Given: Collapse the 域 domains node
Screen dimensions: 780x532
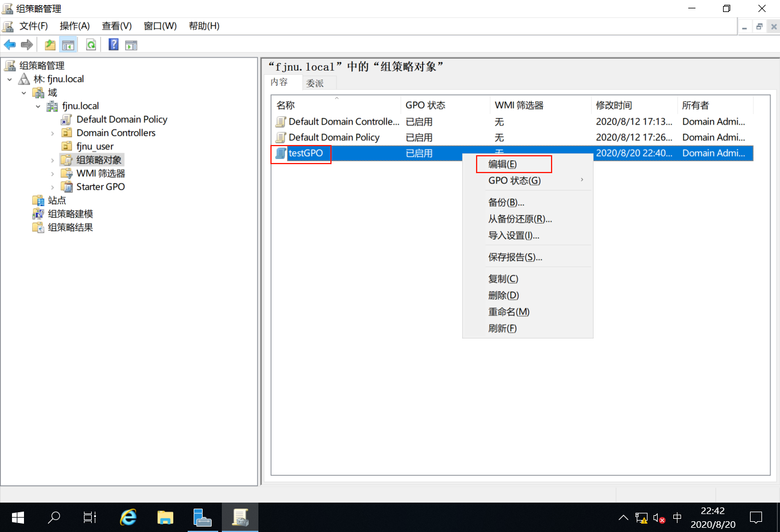Looking at the screenshot, I should click(x=24, y=93).
